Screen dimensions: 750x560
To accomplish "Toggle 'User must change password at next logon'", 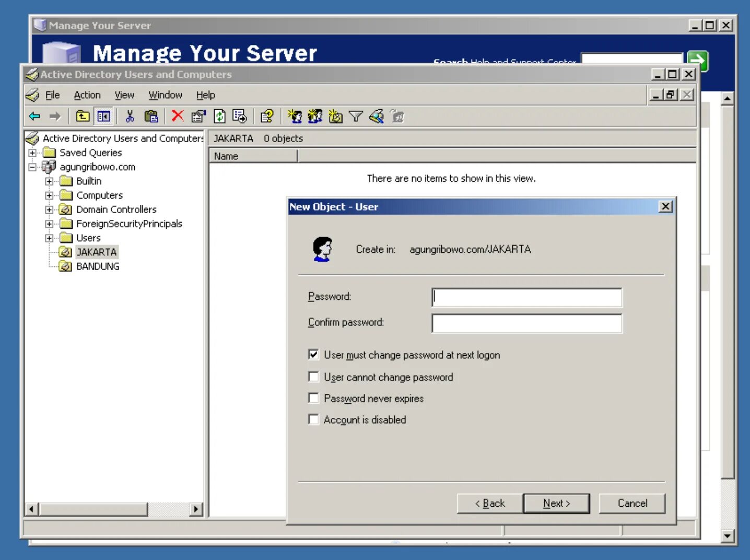I will pyautogui.click(x=313, y=355).
